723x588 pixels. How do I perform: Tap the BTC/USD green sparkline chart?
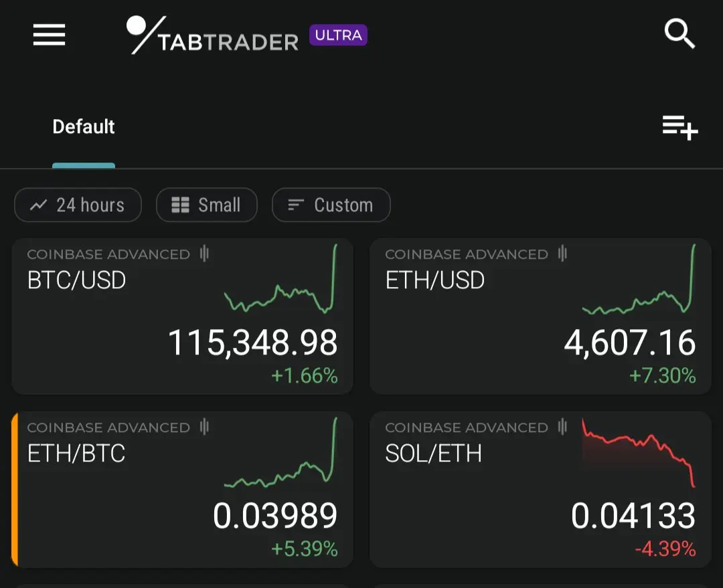pos(280,279)
